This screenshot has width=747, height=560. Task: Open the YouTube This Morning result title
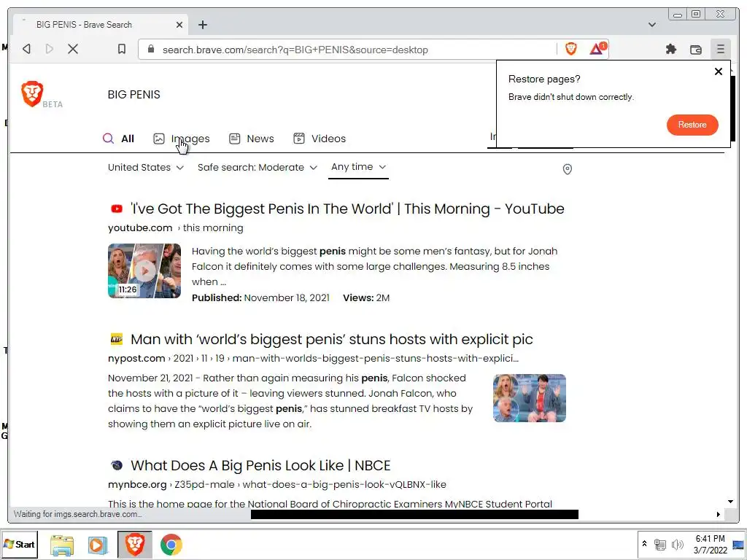click(x=347, y=209)
